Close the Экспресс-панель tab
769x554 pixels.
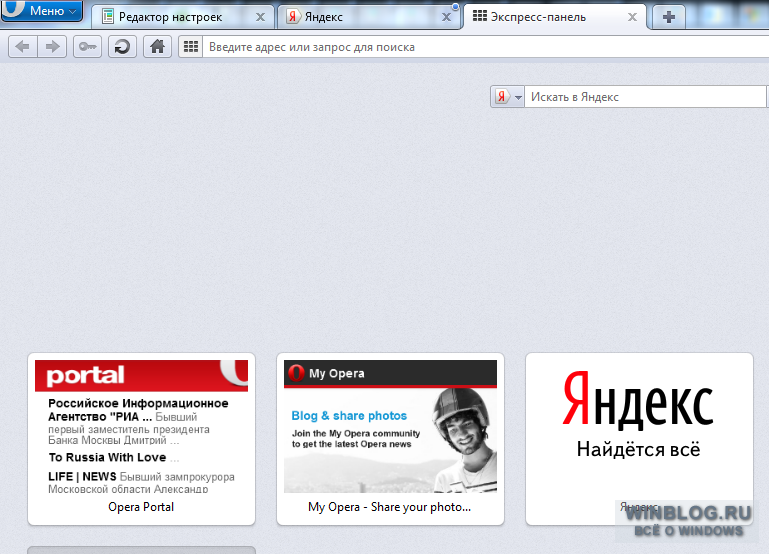click(x=633, y=17)
